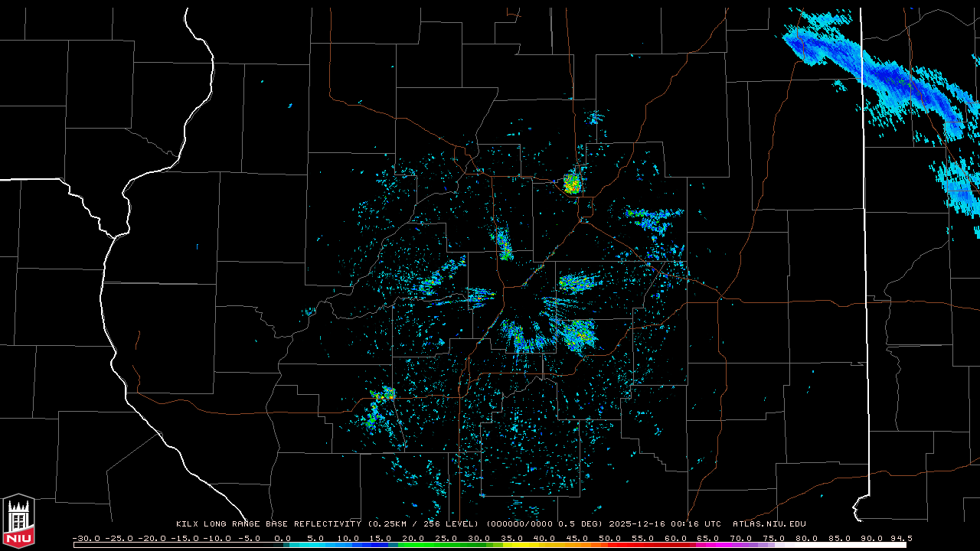Viewport: 980px width, 551px height.
Task: Select the 20.0 dBZ label on the scale
Action: click(413, 538)
